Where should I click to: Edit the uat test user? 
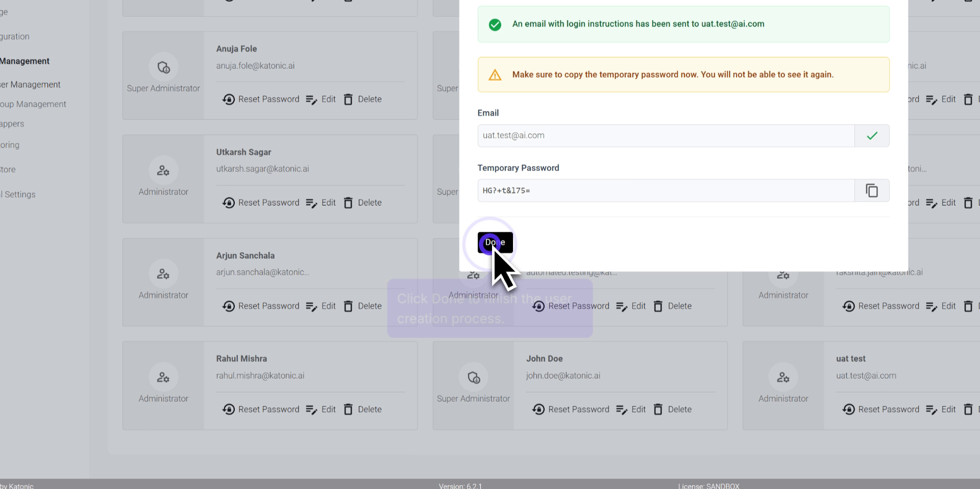tap(941, 409)
